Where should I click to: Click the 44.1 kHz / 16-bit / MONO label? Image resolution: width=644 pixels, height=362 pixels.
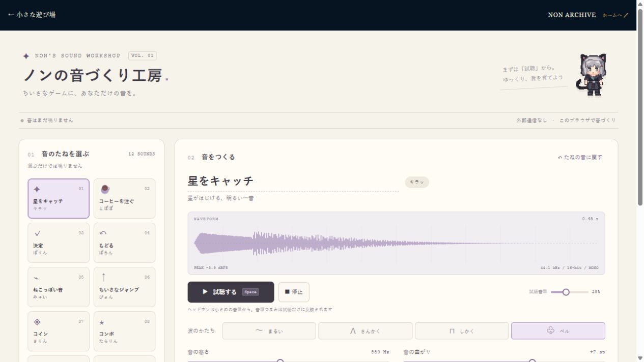569,267
